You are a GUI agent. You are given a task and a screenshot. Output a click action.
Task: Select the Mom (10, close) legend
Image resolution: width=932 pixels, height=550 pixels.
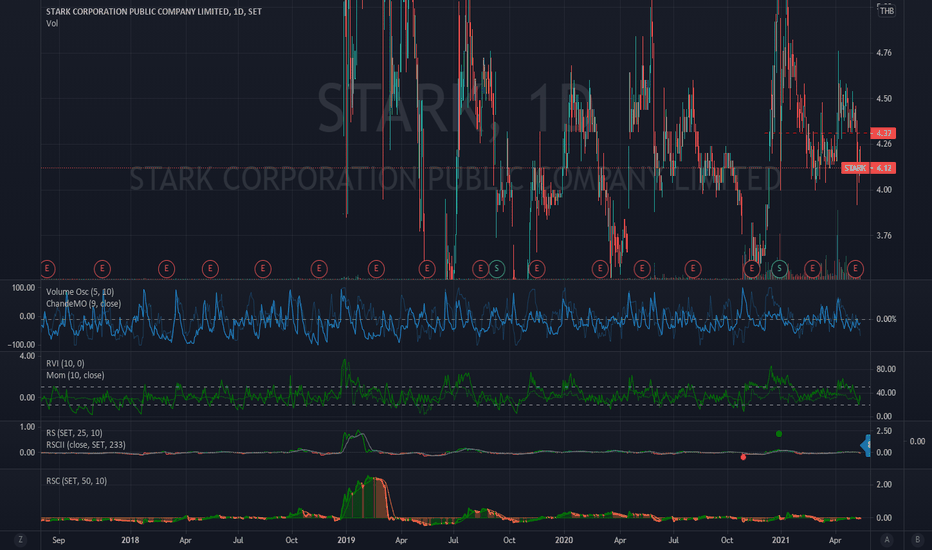[x=75, y=375]
